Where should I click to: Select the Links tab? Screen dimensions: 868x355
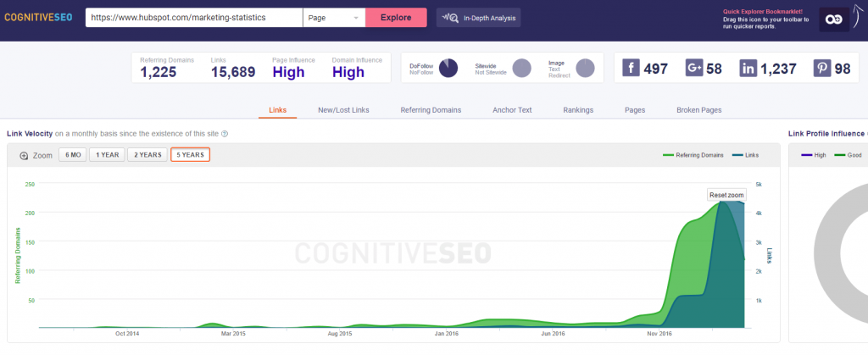click(x=278, y=110)
